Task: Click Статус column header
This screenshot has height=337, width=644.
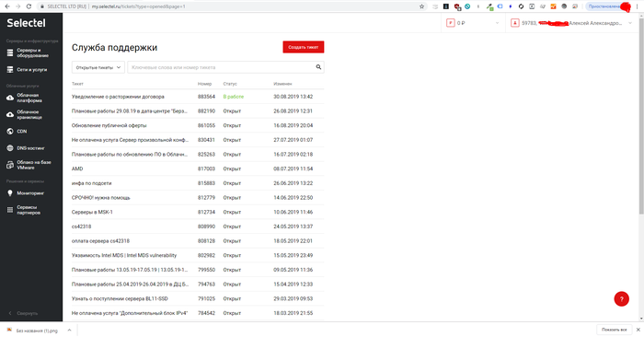Action: [x=230, y=84]
